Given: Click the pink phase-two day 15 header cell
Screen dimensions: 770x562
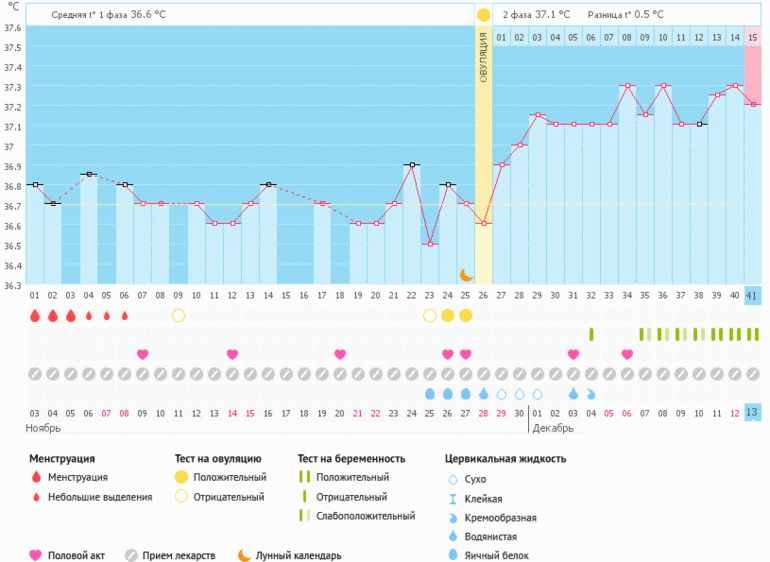Looking at the screenshot, I should pyautogui.click(x=753, y=37).
